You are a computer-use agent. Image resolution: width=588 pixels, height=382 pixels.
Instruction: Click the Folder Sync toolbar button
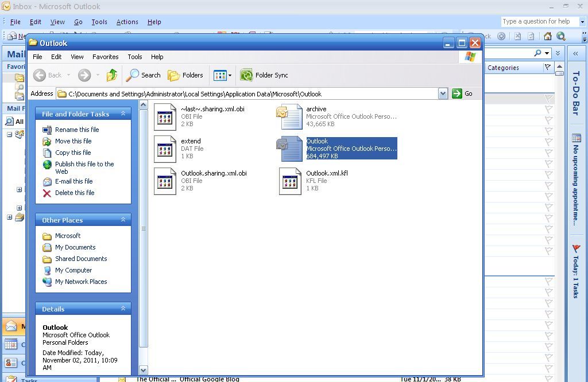(264, 75)
